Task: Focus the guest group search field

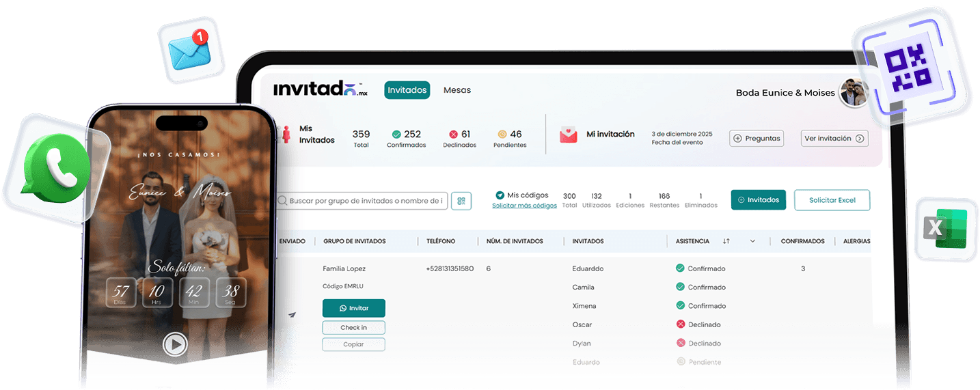Action: pyautogui.click(x=362, y=201)
